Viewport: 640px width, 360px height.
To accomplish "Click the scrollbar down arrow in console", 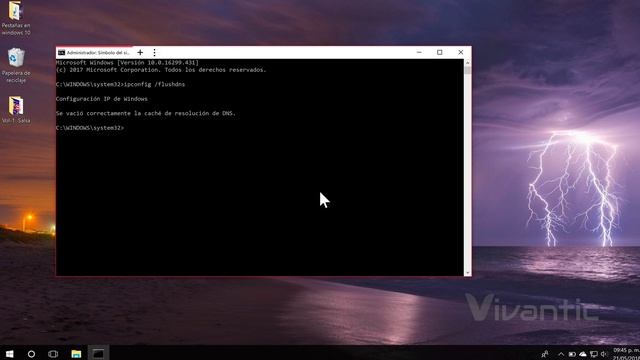I will pyautogui.click(x=467, y=272).
